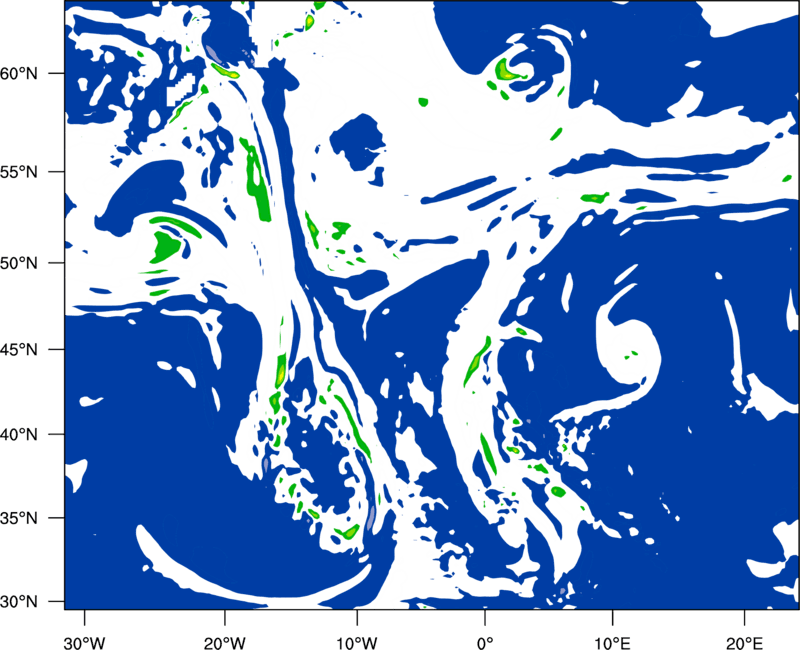This screenshot has width=800, height=650.
Task: Click the 30°W longitude label
Action: tap(84, 643)
